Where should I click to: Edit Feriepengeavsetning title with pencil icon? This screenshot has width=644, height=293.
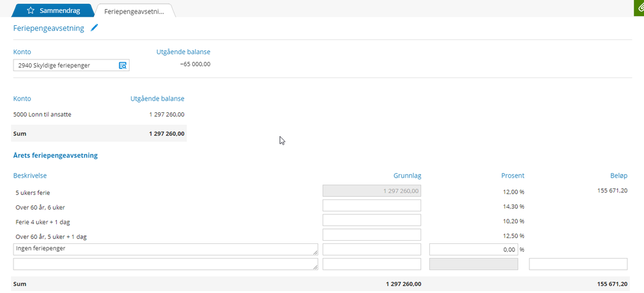(x=95, y=28)
